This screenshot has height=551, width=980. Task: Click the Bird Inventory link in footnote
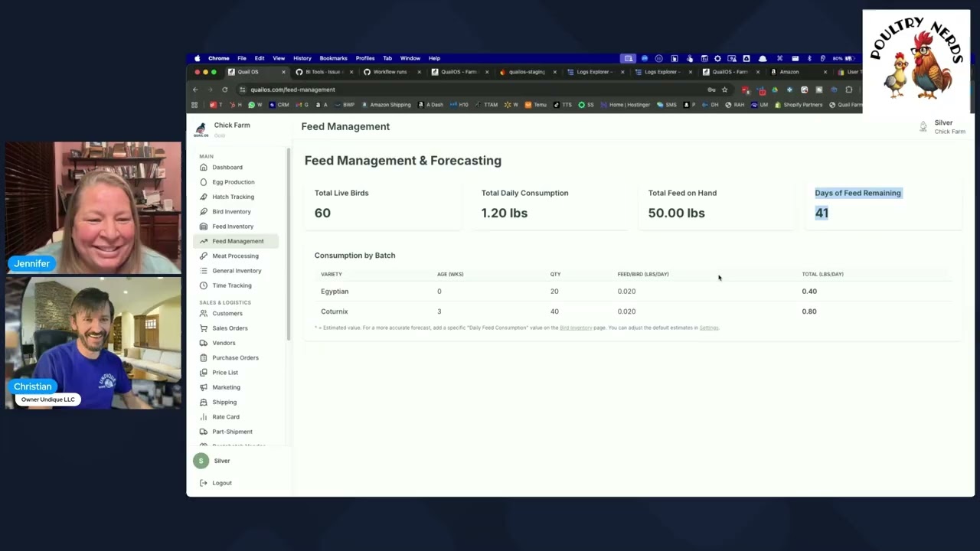coord(576,328)
